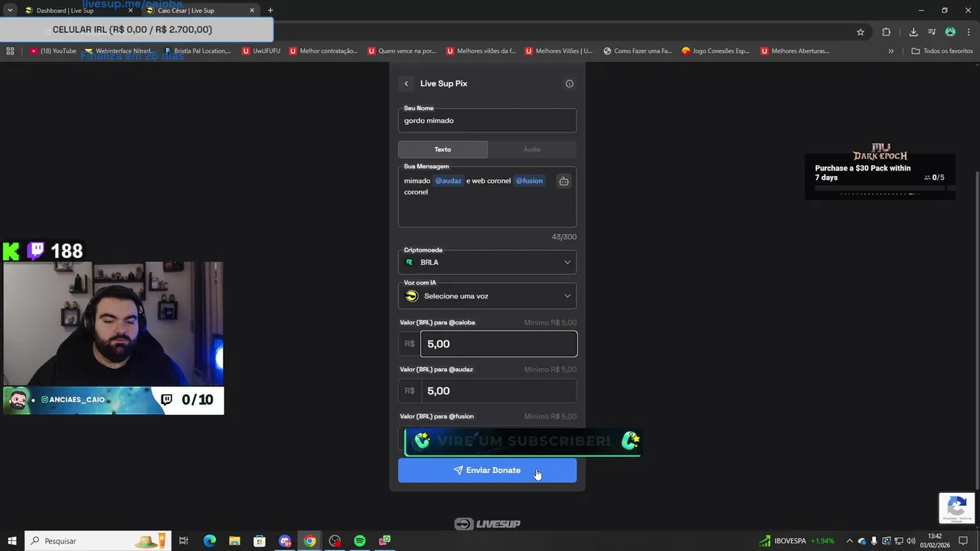Open the IBOVESPA stock widget in taskbar
The width and height of the screenshot is (980, 551).
(x=796, y=541)
